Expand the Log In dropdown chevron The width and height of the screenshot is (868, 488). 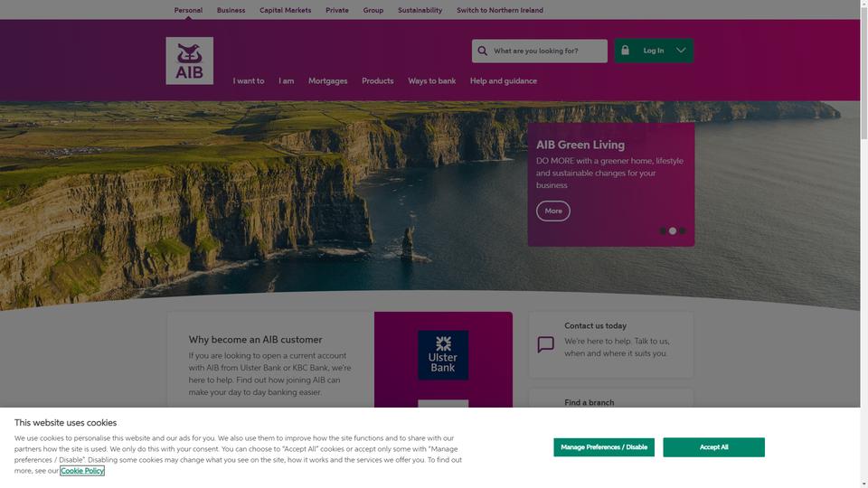pyautogui.click(x=681, y=51)
